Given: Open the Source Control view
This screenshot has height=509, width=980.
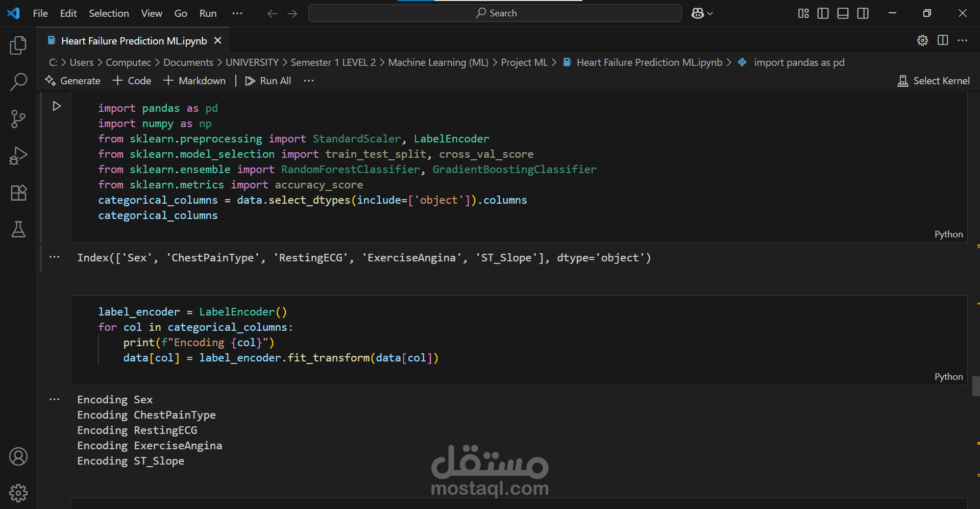Looking at the screenshot, I should pyautogui.click(x=18, y=119).
